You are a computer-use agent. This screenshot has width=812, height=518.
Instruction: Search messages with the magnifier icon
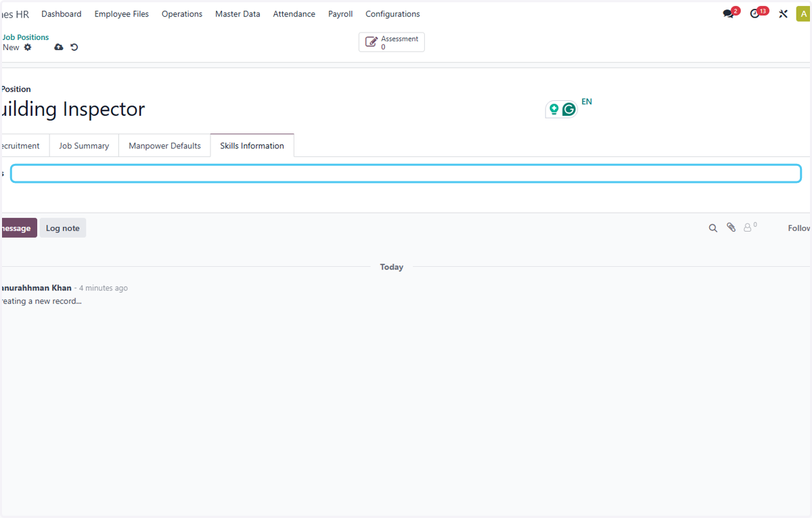[x=713, y=228]
